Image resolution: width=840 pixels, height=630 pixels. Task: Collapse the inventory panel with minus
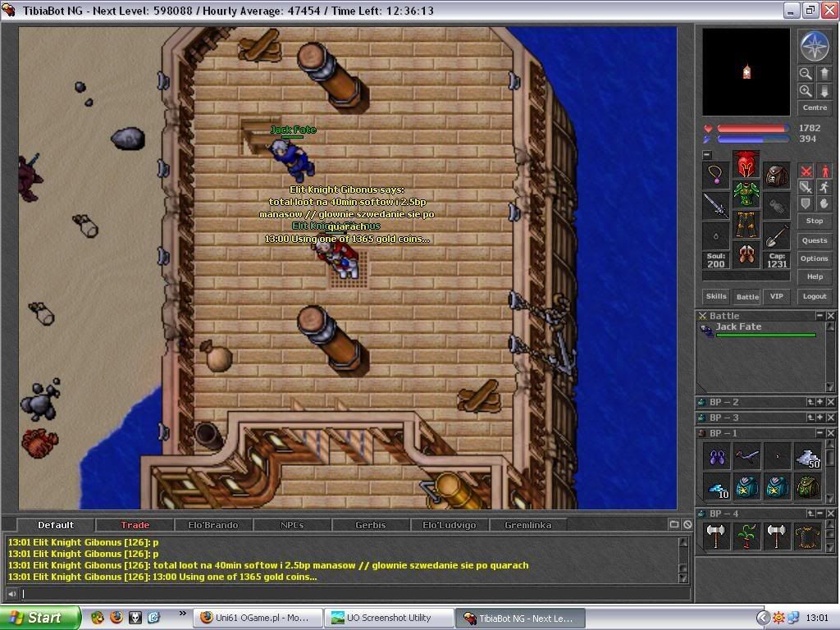pos(707,155)
